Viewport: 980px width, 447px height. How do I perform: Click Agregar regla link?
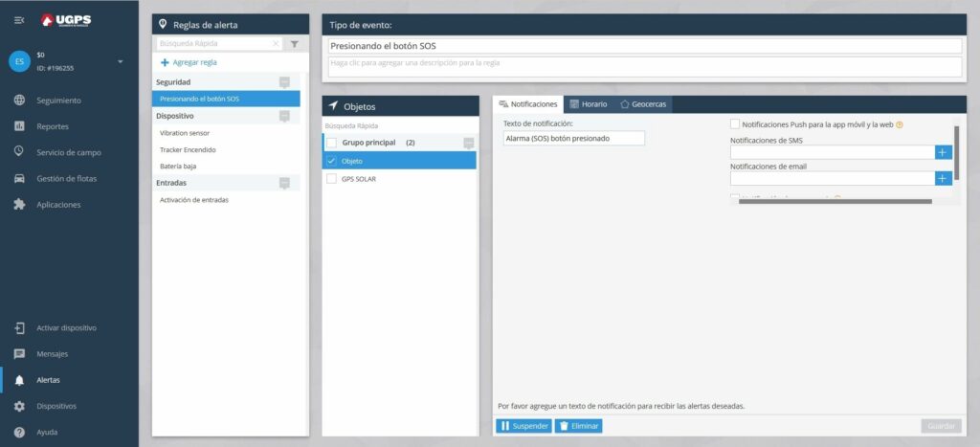189,62
